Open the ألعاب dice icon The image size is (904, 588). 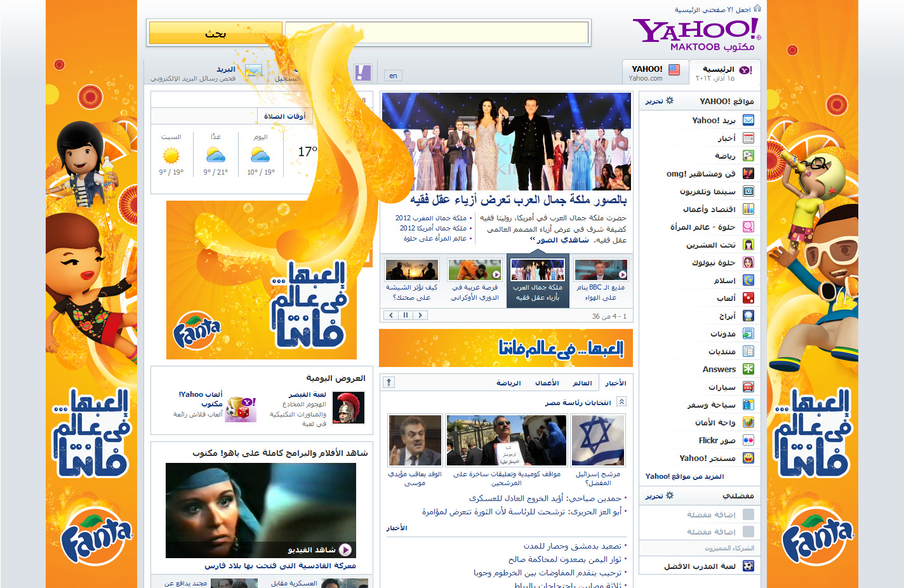(748, 298)
